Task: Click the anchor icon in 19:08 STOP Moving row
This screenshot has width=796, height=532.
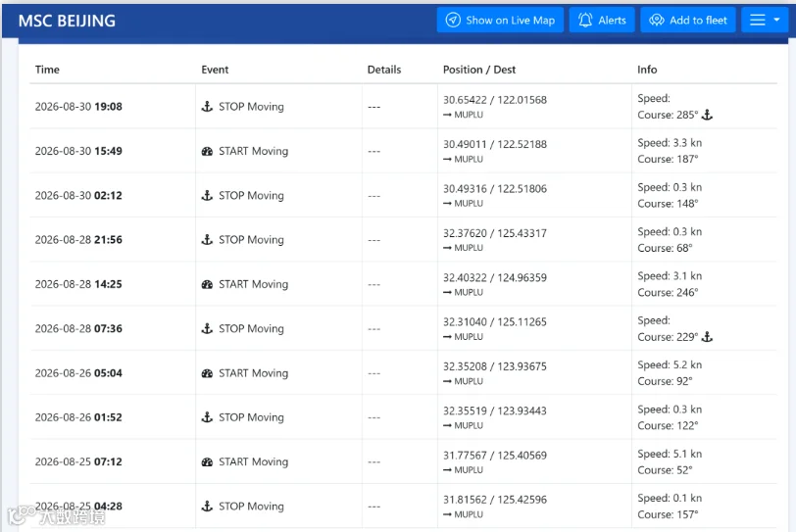Action: [x=207, y=107]
